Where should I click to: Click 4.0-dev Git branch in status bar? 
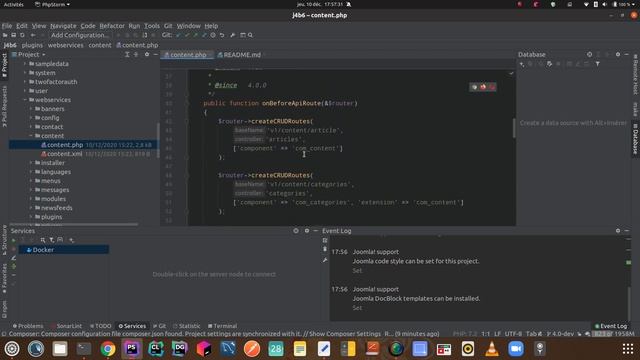tap(560, 334)
